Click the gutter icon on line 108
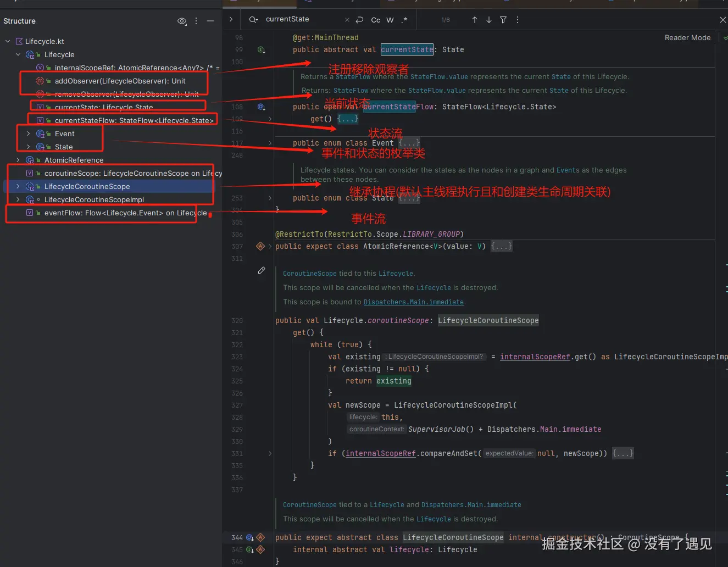The height and width of the screenshot is (567, 728). click(262, 107)
